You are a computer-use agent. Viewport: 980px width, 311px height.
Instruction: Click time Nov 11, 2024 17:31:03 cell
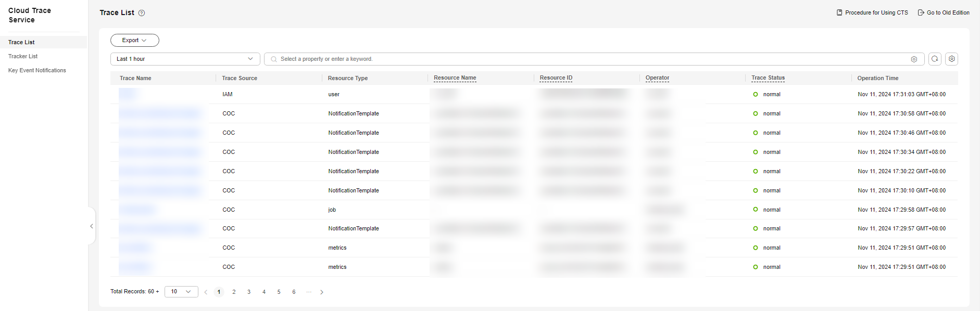(x=902, y=94)
